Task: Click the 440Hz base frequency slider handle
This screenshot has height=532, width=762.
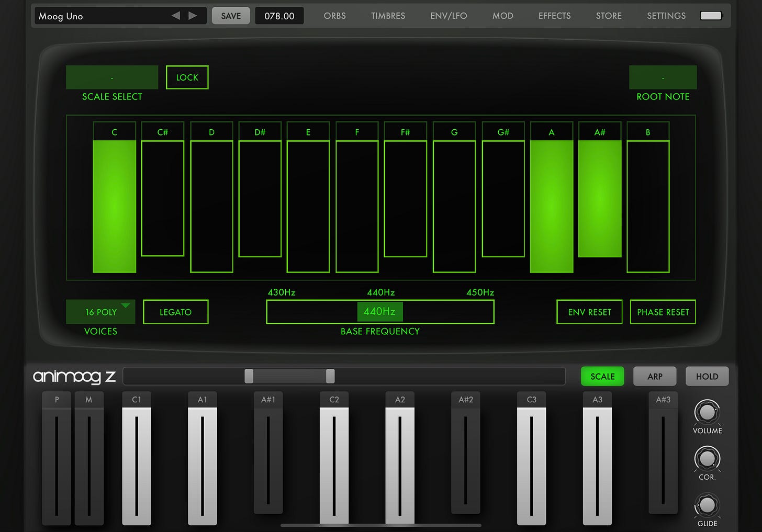Action: [380, 312]
